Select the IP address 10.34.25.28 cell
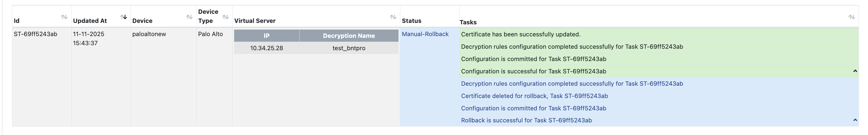This screenshot has width=868, height=135. coord(266,48)
